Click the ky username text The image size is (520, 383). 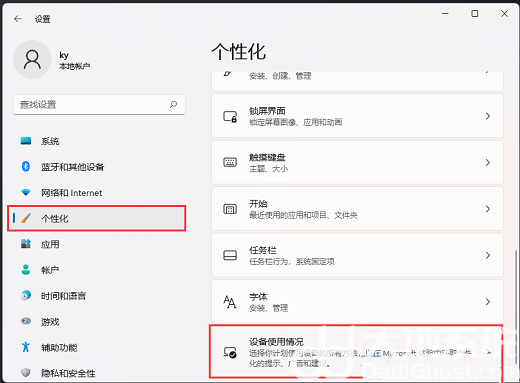click(64, 55)
